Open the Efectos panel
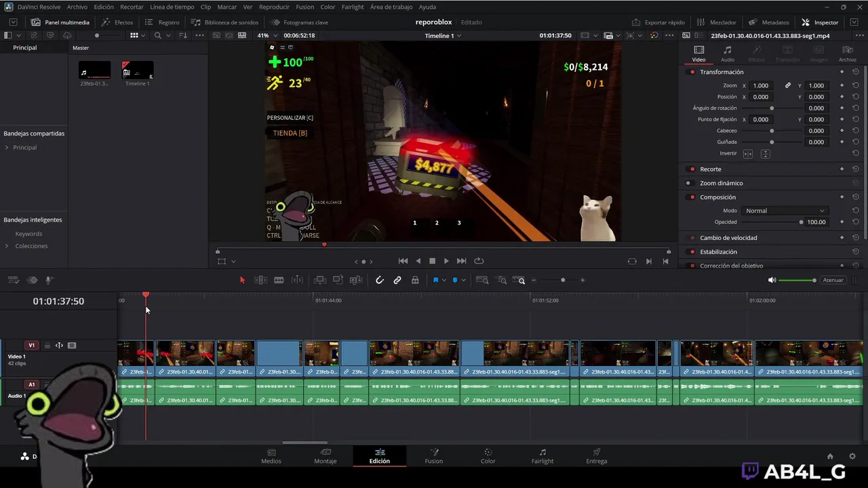The image size is (868, 488). [117, 22]
